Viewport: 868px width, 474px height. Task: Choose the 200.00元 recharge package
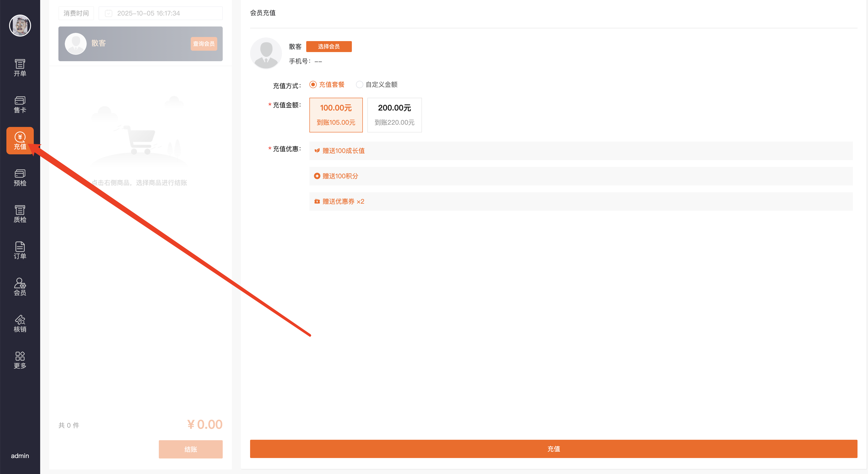(x=394, y=115)
